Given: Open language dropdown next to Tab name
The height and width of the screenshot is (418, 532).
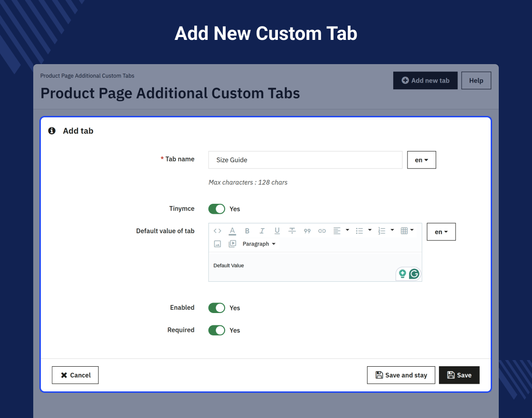Looking at the screenshot, I should pos(421,160).
